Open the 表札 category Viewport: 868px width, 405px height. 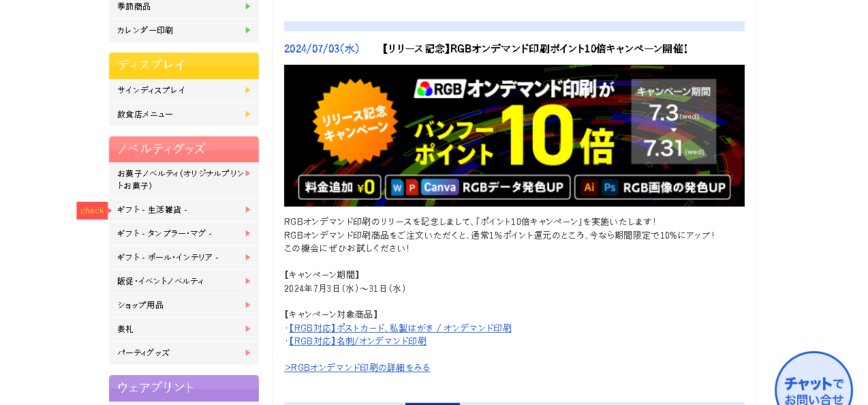184,329
